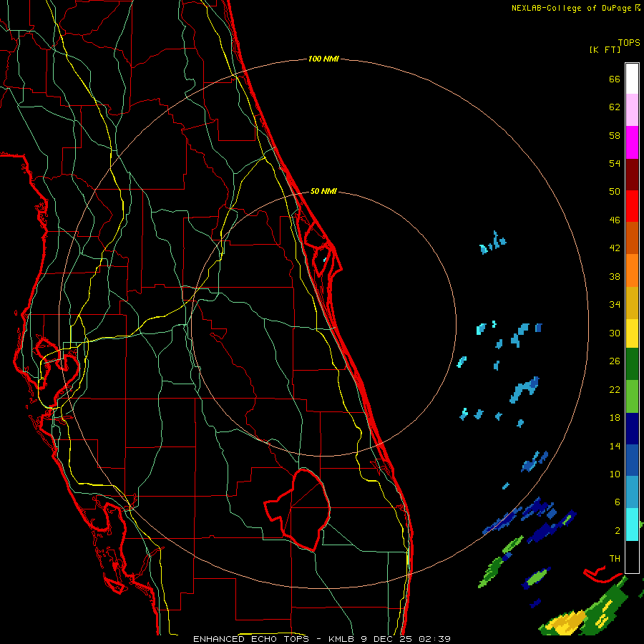This screenshot has width=644, height=644.
Task: Click the legend value 22
Action: pos(615,389)
